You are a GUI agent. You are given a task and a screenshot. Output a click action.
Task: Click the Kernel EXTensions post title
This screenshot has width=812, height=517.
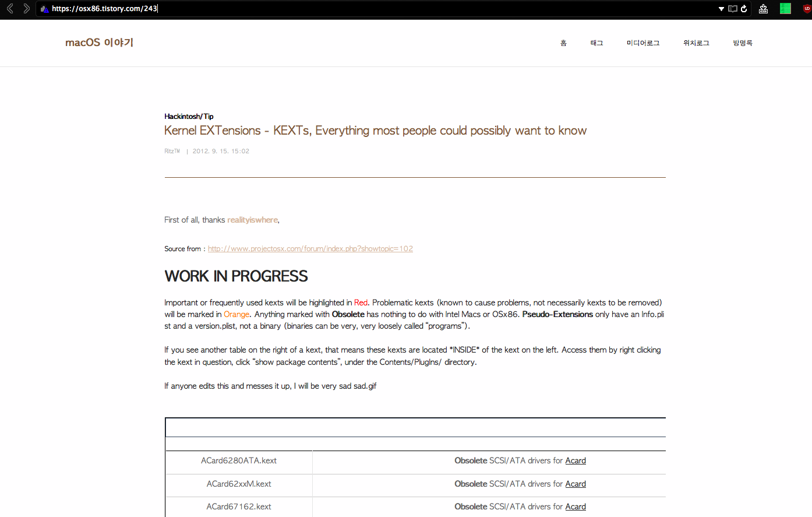pos(375,131)
